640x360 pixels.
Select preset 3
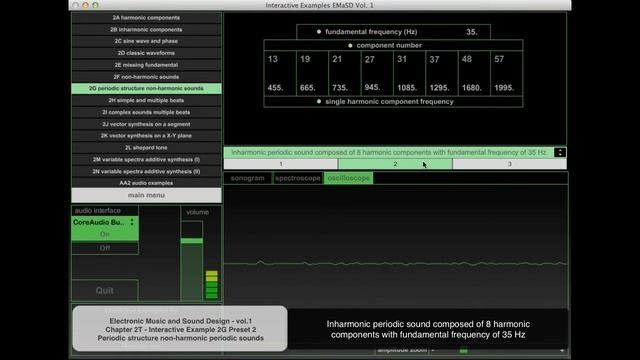point(509,164)
